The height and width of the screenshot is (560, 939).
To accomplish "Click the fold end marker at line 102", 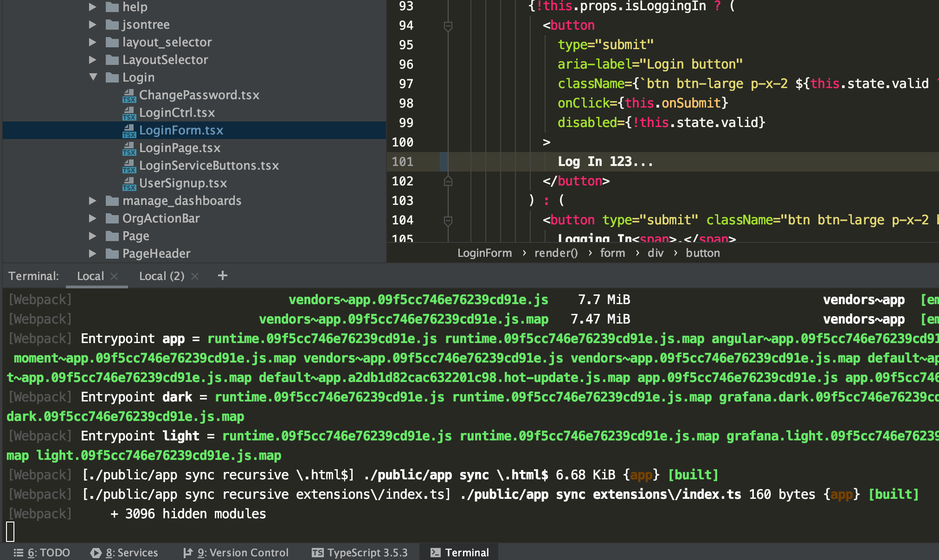I will [x=448, y=181].
